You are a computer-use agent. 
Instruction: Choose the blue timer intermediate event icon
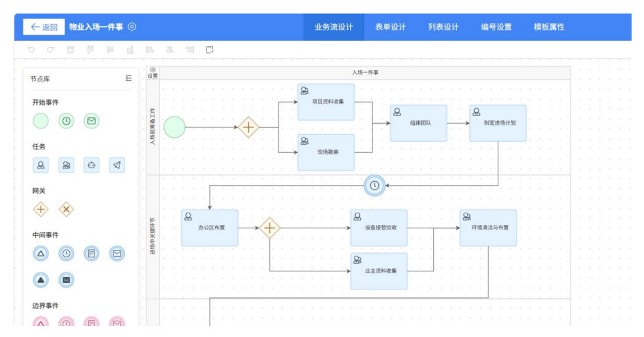click(x=67, y=253)
